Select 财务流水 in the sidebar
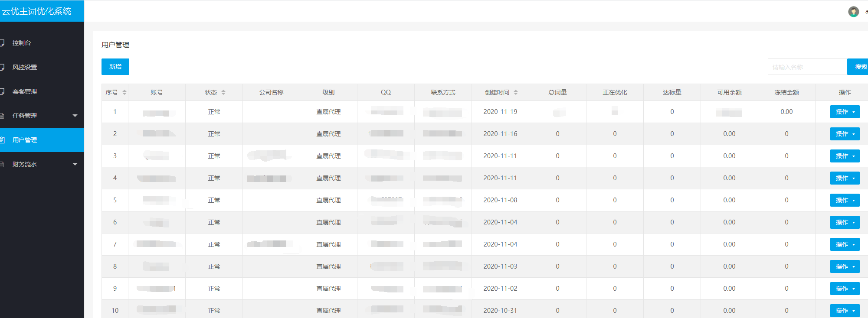 42,164
